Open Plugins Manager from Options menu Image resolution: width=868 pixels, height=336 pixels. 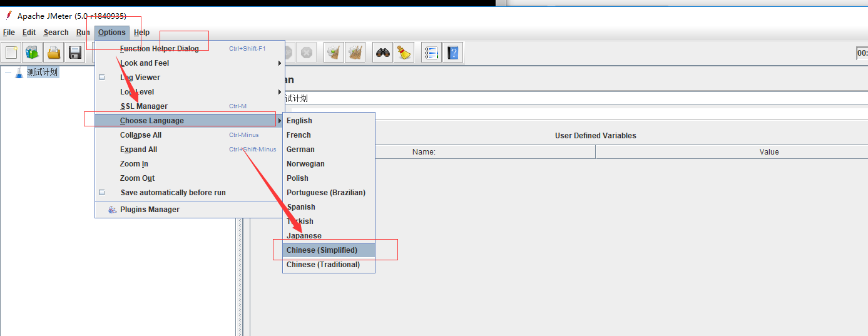coord(150,210)
